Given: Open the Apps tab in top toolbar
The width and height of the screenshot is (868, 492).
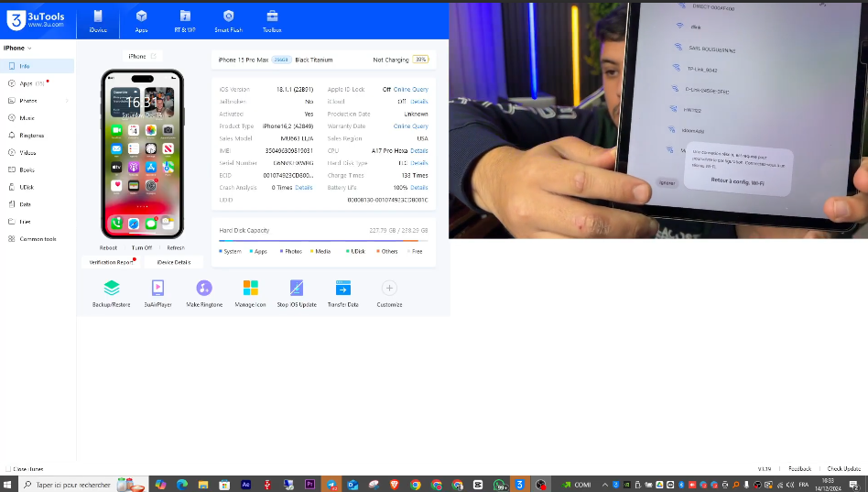Looking at the screenshot, I should click(x=141, y=21).
